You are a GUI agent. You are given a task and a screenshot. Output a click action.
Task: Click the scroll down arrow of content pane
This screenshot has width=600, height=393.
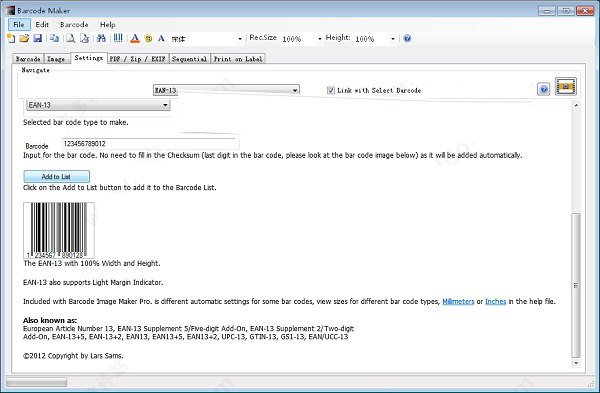tap(576, 363)
